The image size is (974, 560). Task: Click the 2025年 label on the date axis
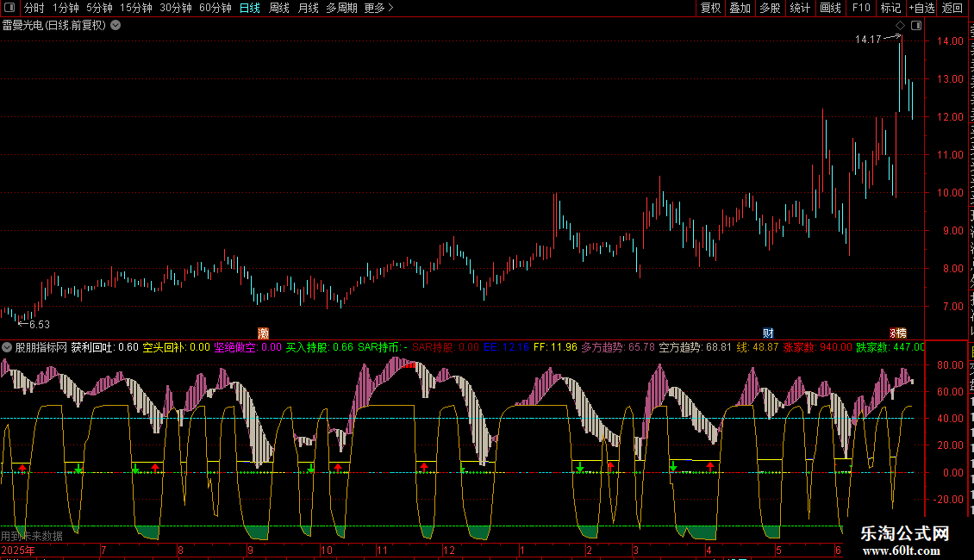(18, 550)
